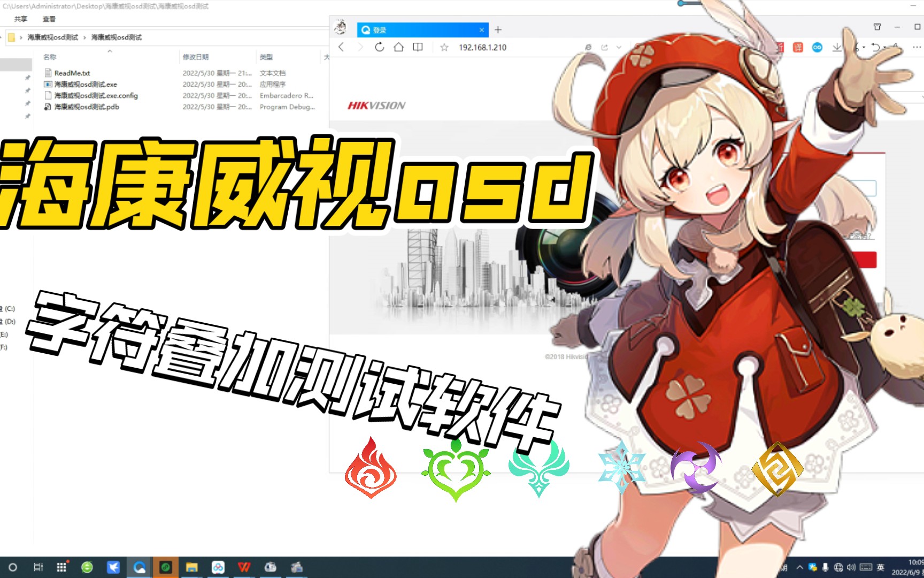Open the 查看 menu in Explorer
The image size is (924, 578).
point(49,19)
